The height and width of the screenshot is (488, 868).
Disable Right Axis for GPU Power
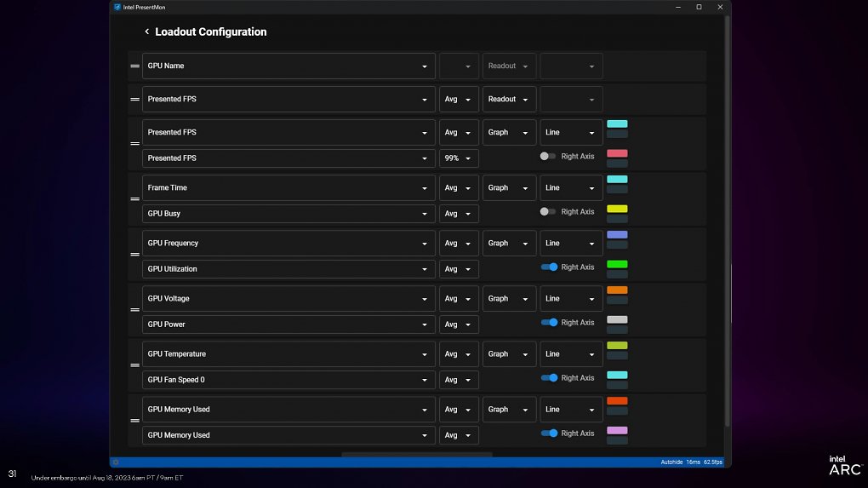tap(549, 323)
